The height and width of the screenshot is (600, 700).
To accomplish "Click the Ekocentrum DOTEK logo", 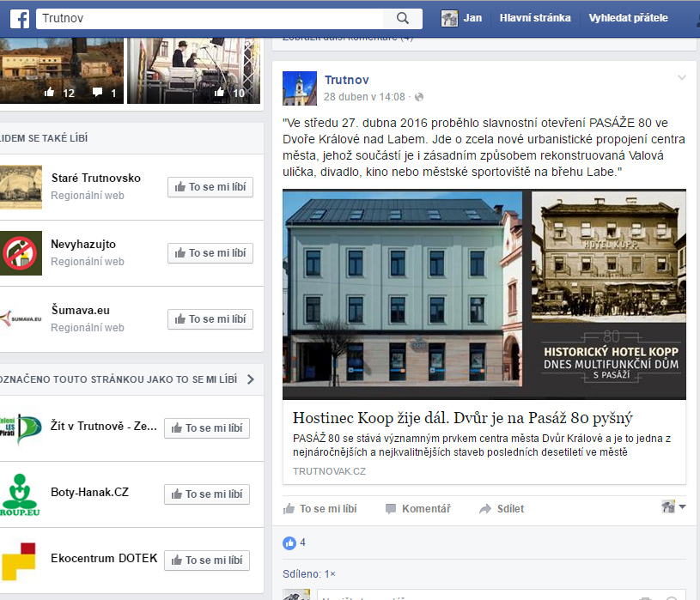I will [x=21, y=560].
